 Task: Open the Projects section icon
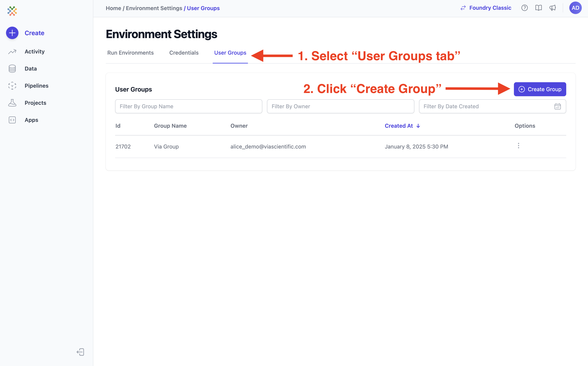point(12,103)
